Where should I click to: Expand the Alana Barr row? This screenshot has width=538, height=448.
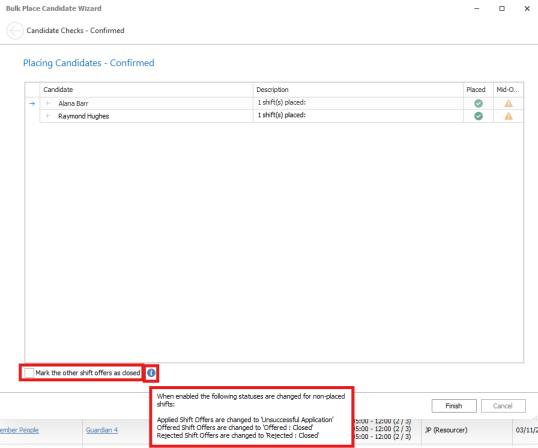(x=48, y=103)
